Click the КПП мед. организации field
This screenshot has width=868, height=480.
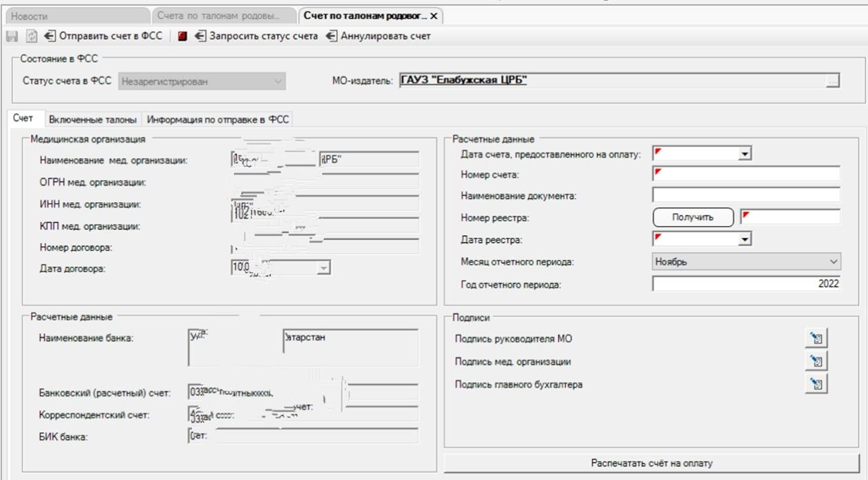coord(324,226)
